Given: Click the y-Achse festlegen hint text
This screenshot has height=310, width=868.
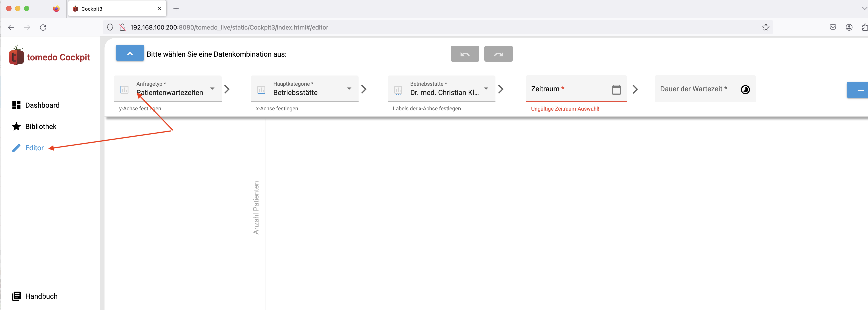Looking at the screenshot, I should 140,109.
